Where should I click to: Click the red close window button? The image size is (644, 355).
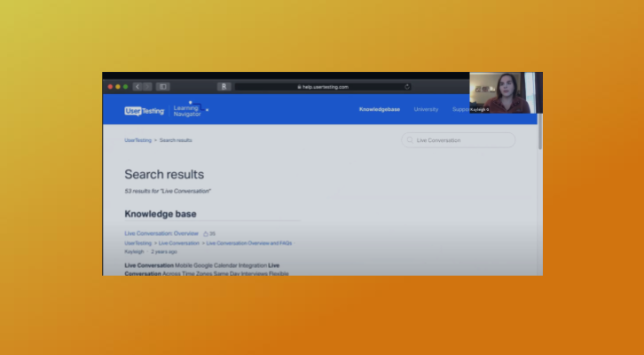point(110,87)
